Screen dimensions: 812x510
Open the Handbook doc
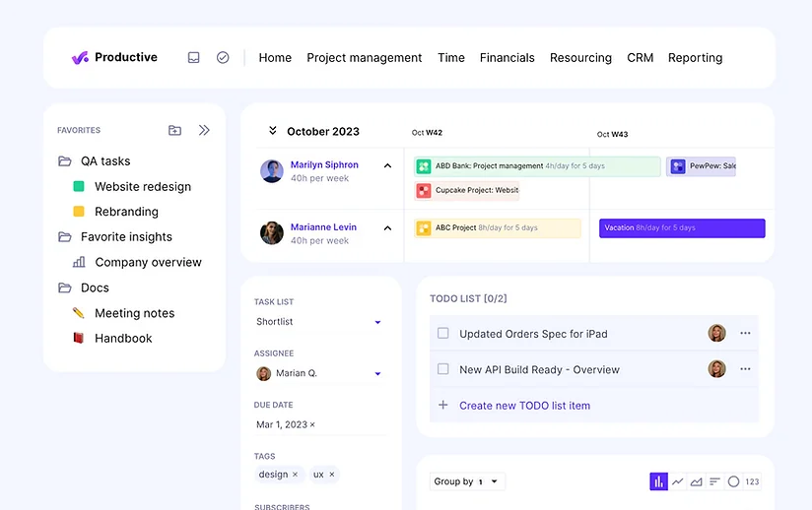coord(123,339)
